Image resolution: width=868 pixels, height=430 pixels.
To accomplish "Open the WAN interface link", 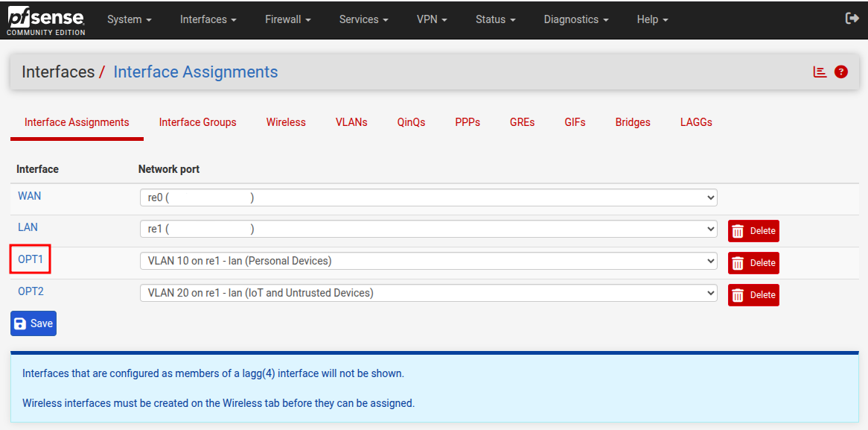I will pos(29,195).
